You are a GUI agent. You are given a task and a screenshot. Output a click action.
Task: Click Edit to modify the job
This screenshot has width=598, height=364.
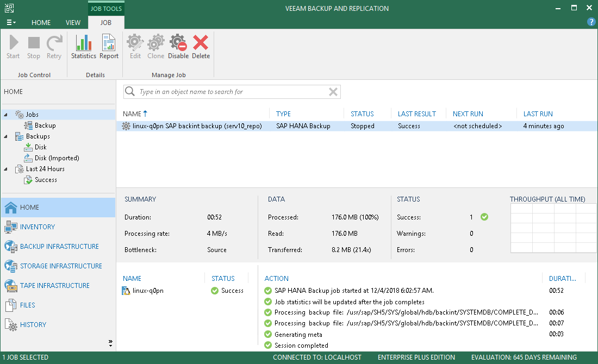135,46
